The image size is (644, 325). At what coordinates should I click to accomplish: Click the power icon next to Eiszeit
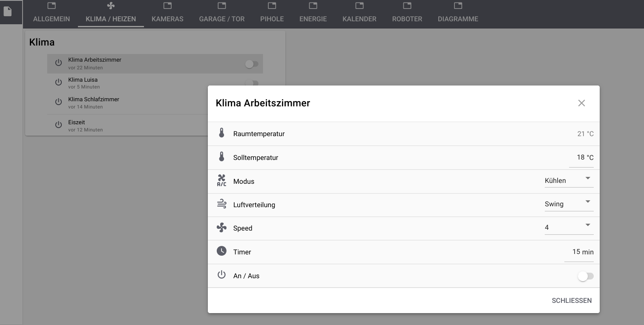click(x=59, y=125)
